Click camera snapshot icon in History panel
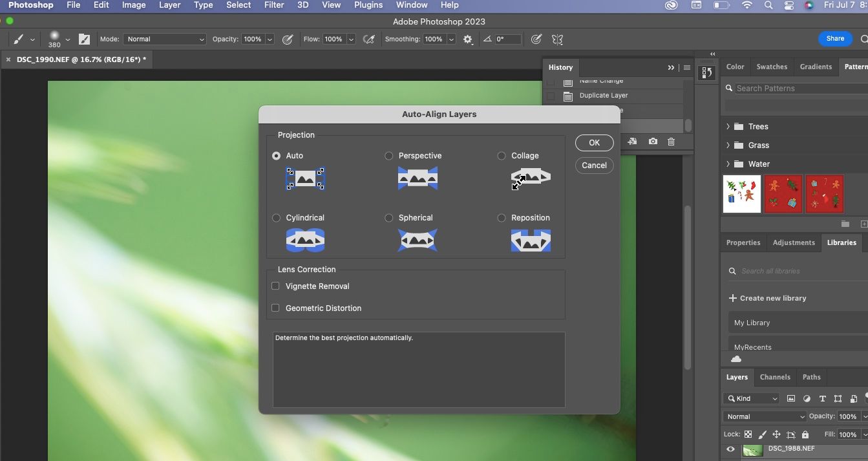The width and height of the screenshot is (868, 461). tap(653, 142)
